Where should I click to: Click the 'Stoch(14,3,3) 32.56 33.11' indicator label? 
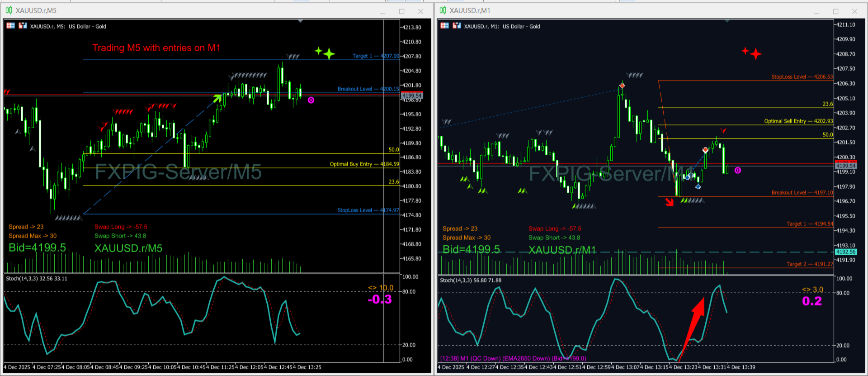(37, 278)
